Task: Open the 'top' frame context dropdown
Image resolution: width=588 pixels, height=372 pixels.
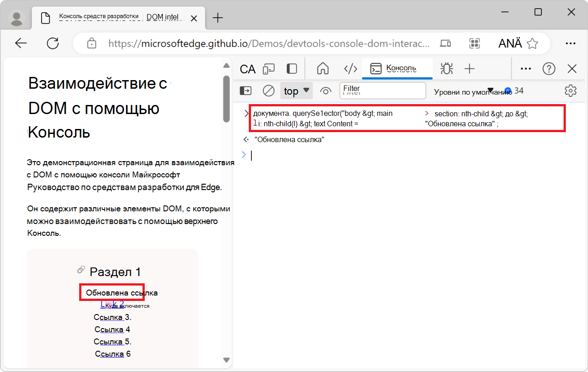Action: point(296,91)
